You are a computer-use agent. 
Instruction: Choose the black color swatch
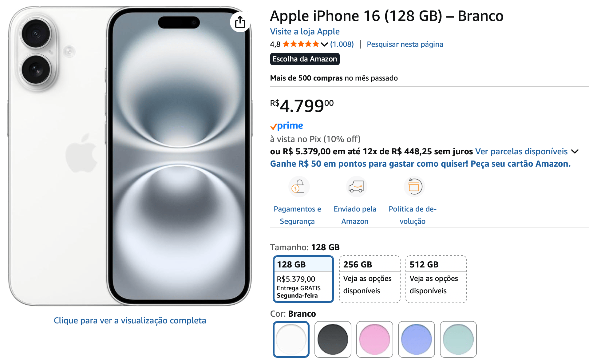(x=333, y=339)
